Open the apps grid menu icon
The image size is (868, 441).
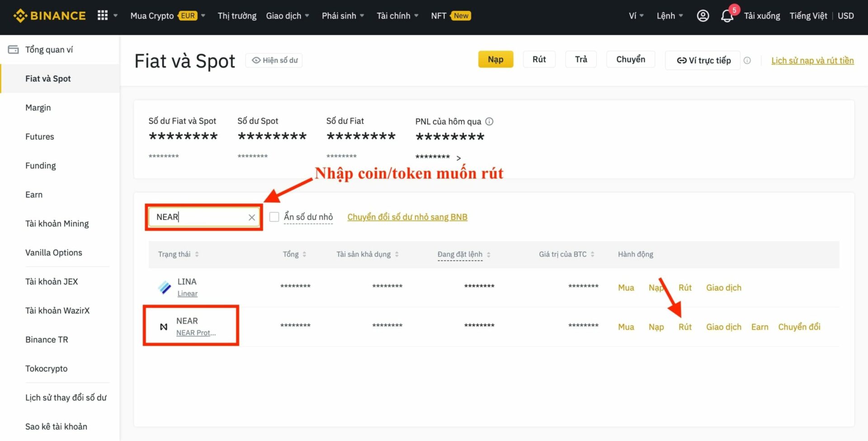(103, 16)
